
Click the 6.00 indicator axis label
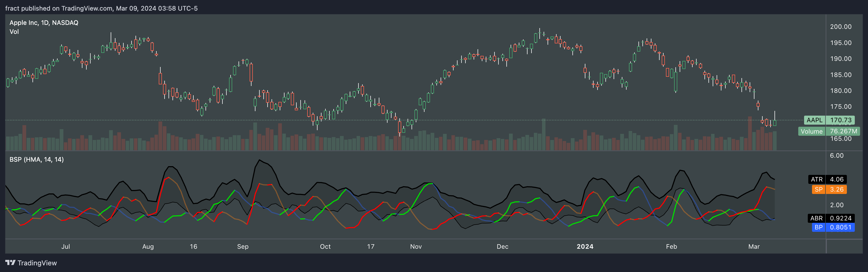[x=837, y=156]
